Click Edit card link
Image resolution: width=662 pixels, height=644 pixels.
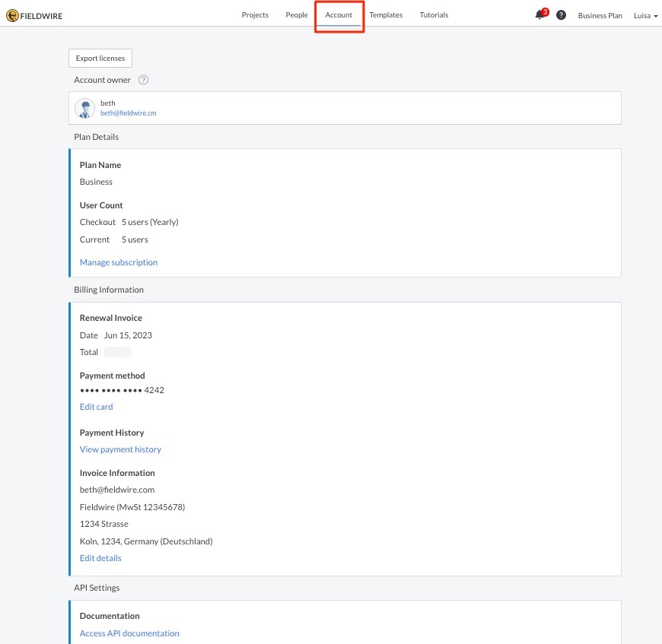pos(96,407)
